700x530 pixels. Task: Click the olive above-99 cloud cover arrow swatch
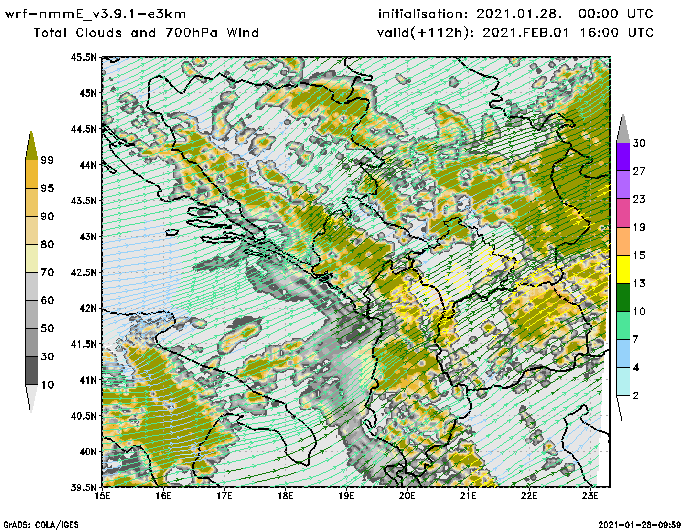[x=31, y=146]
